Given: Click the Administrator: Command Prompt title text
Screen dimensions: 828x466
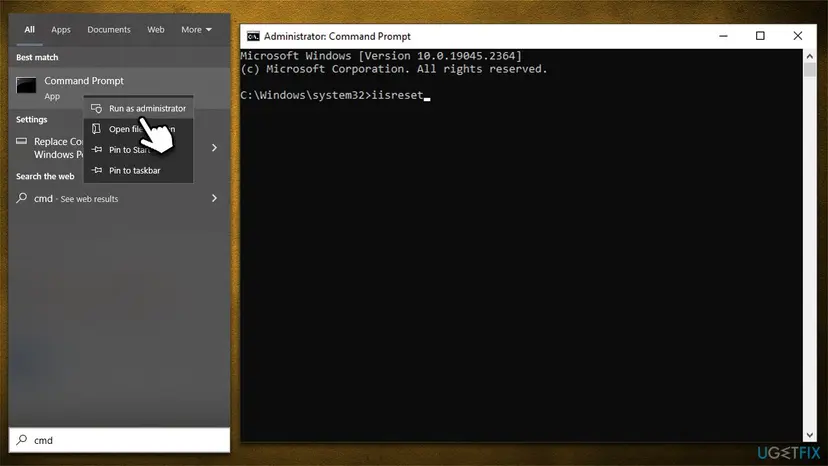Looking at the screenshot, I should click(x=337, y=36).
